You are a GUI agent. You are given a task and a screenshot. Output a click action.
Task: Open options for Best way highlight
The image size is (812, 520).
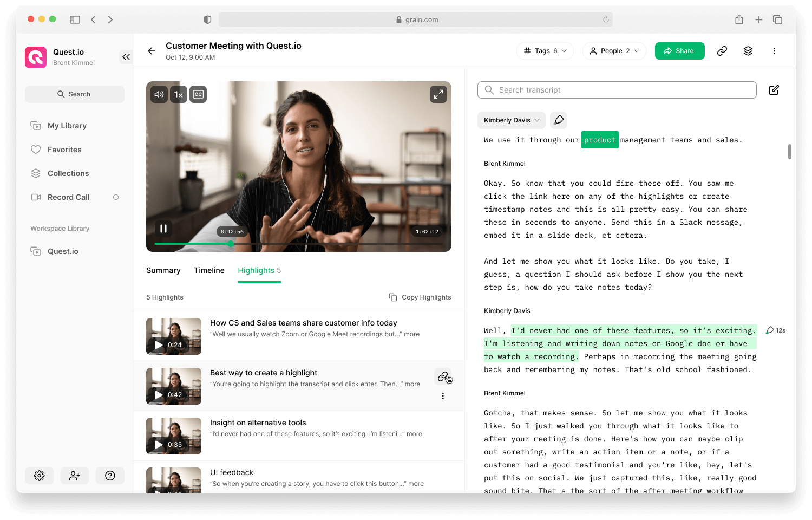(x=443, y=396)
